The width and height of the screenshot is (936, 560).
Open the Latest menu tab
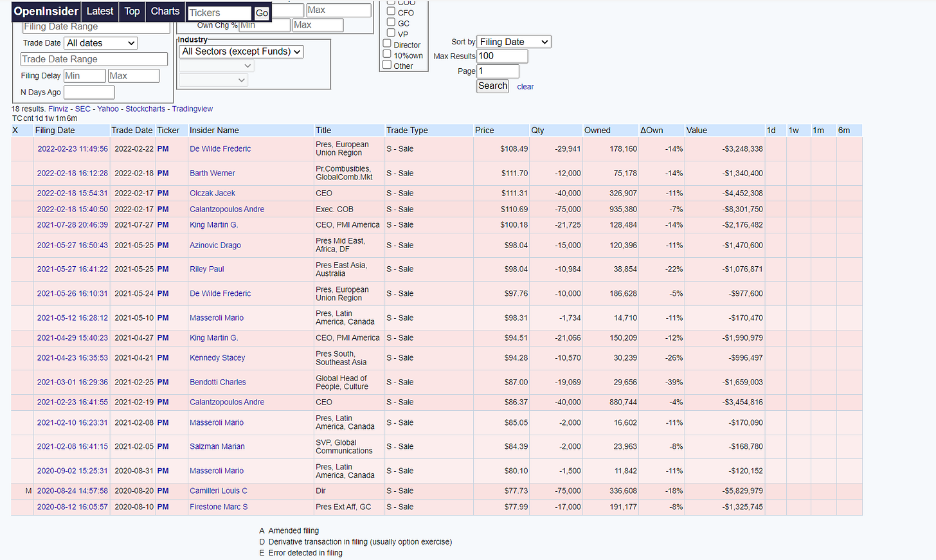click(x=100, y=11)
